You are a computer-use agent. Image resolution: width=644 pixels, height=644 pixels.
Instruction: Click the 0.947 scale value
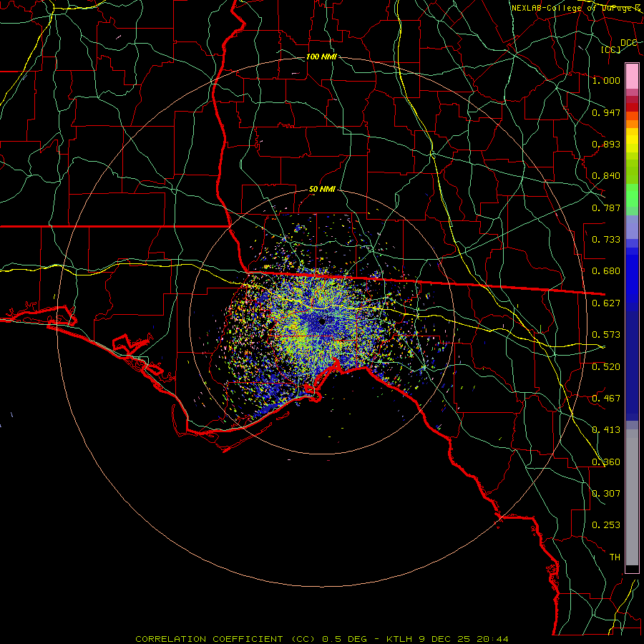(606, 112)
